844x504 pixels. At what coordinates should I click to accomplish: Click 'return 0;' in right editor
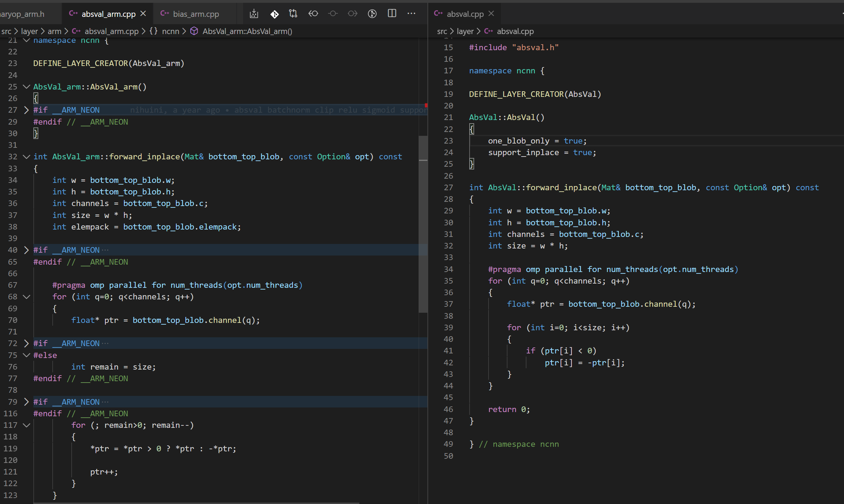pyautogui.click(x=509, y=409)
